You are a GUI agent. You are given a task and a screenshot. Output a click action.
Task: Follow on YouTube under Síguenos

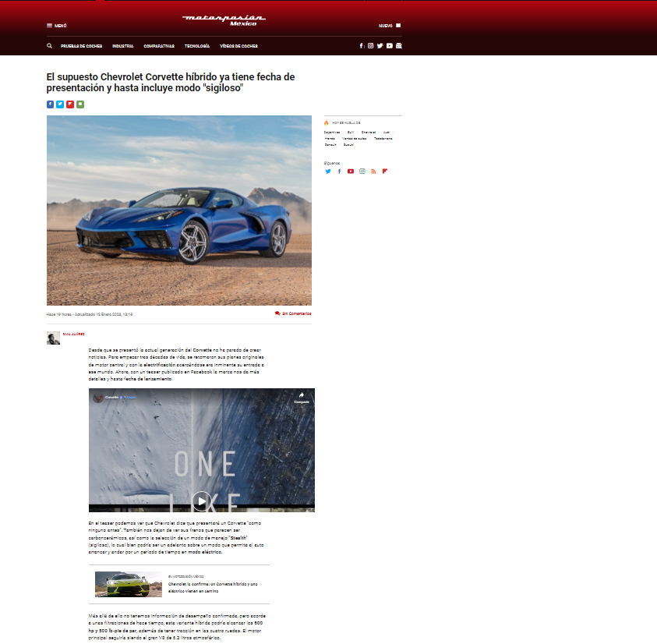[351, 171]
